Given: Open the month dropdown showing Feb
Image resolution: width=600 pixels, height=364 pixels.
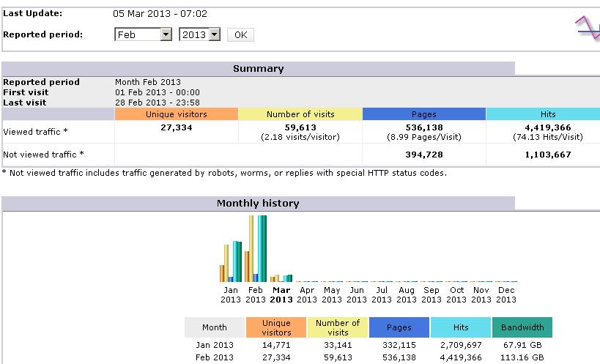Looking at the screenshot, I should [143, 35].
